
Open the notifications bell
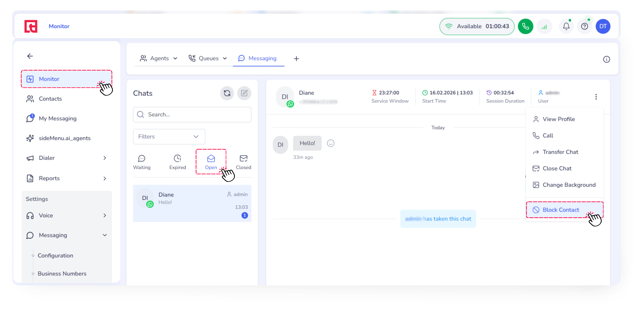(x=566, y=26)
